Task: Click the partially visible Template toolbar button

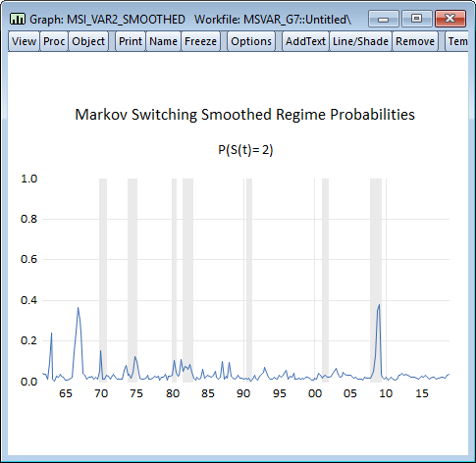Action: tap(457, 41)
